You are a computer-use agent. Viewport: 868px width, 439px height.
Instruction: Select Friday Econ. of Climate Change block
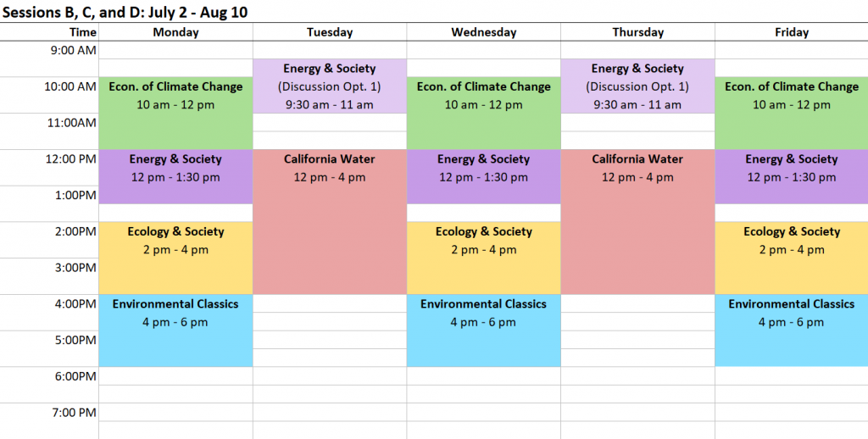click(x=792, y=113)
